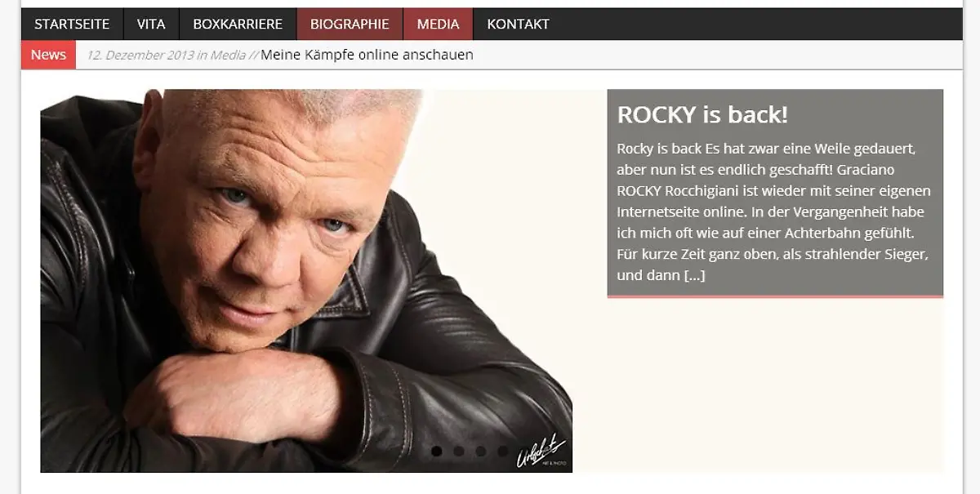
Task: Select the third slider pagination dot
Action: coord(481,451)
